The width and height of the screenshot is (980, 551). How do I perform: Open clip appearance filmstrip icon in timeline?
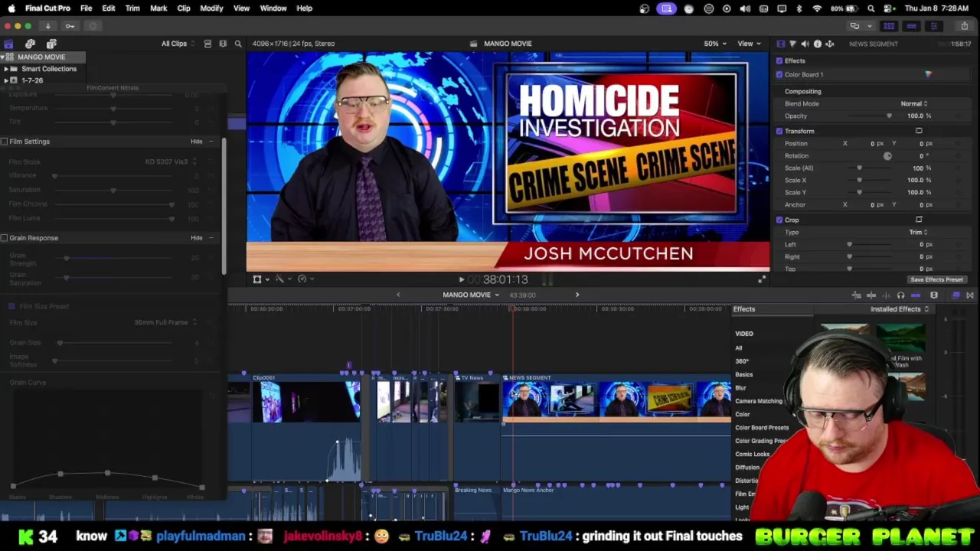point(934,295)
